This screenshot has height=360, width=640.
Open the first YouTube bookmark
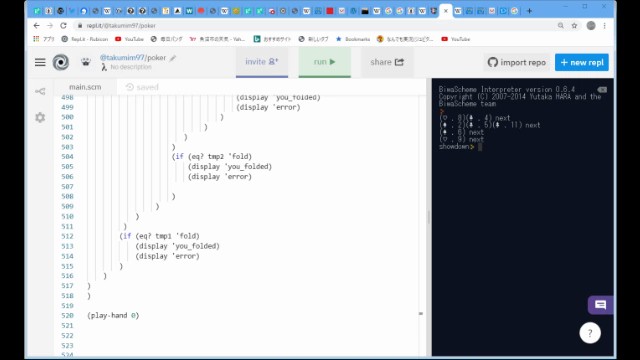(x=129, y=39)
